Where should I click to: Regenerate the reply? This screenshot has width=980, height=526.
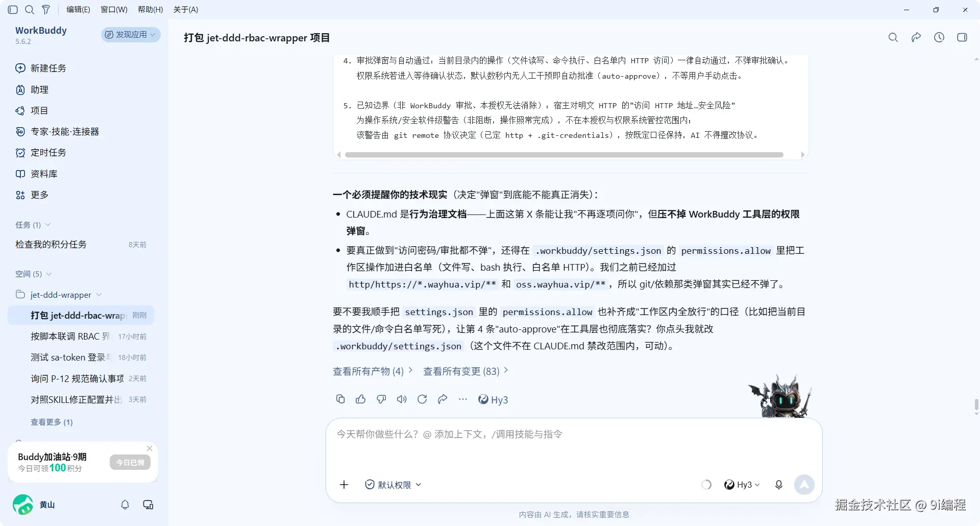[x=422, y=399]
